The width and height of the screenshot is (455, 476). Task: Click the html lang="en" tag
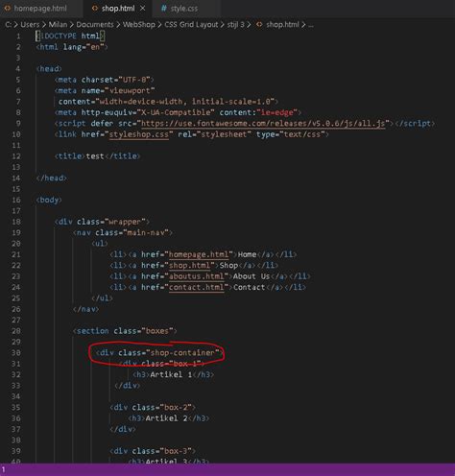72,47
